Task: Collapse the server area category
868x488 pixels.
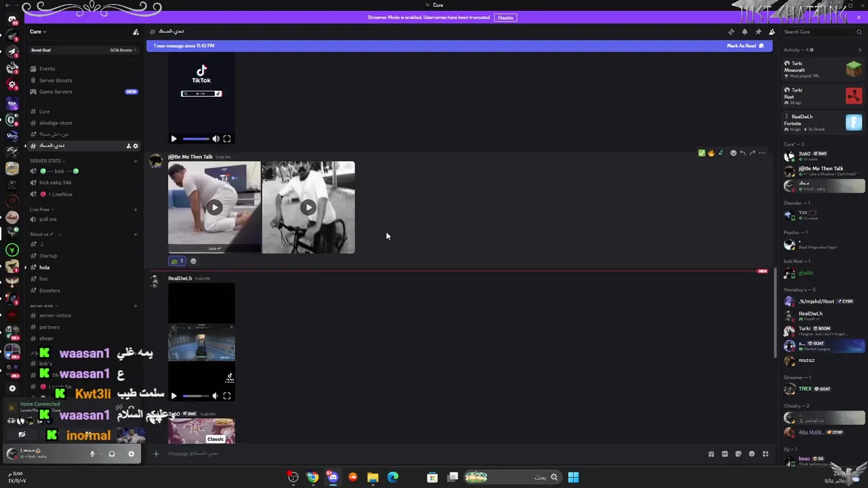Action: (42, 306)
